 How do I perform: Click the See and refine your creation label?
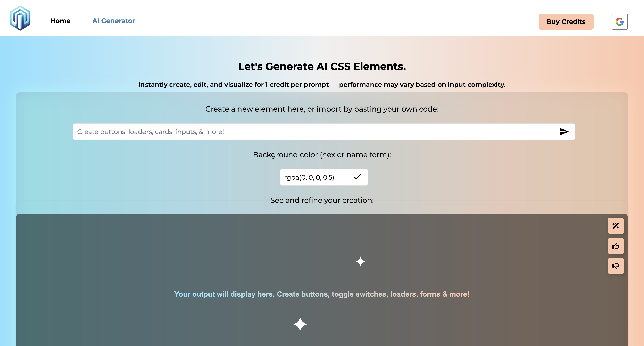point(322,200)
